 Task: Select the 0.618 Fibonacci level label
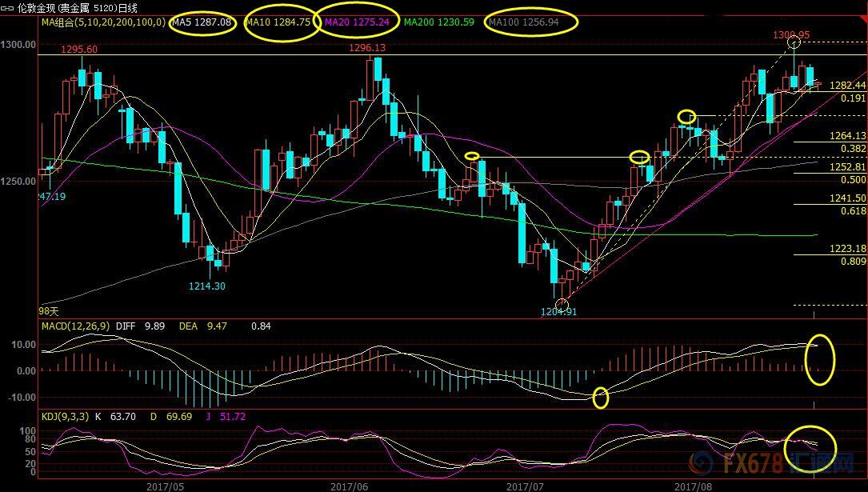tap(853, 210)
